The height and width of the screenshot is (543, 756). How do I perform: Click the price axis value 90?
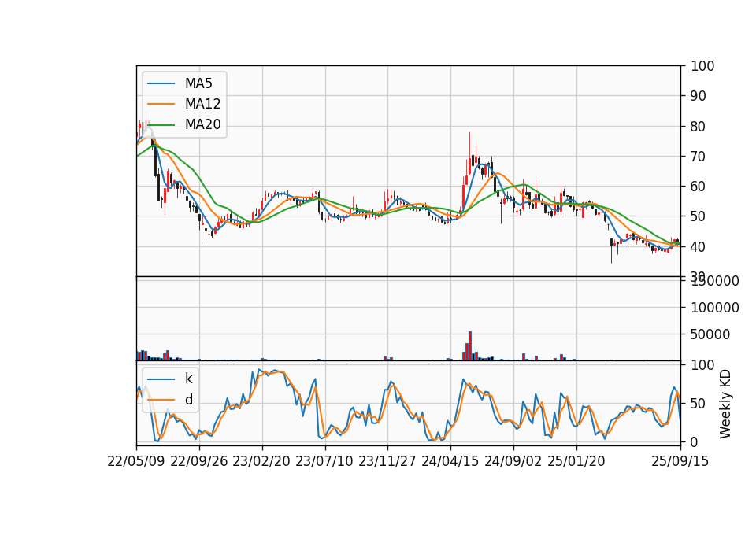(699, 96)
